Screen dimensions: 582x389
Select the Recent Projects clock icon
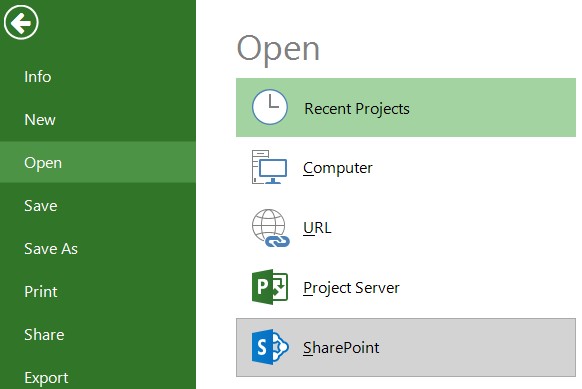(270, 107)
